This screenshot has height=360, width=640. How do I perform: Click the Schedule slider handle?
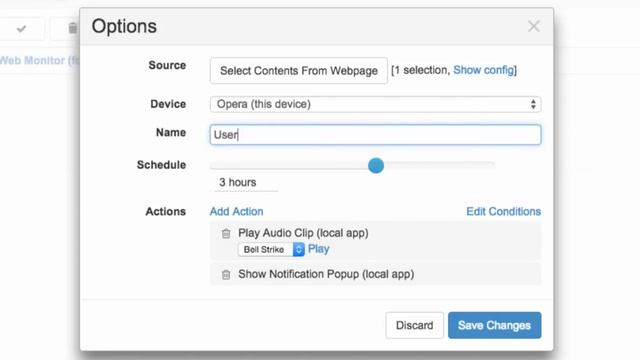(376, 165)
